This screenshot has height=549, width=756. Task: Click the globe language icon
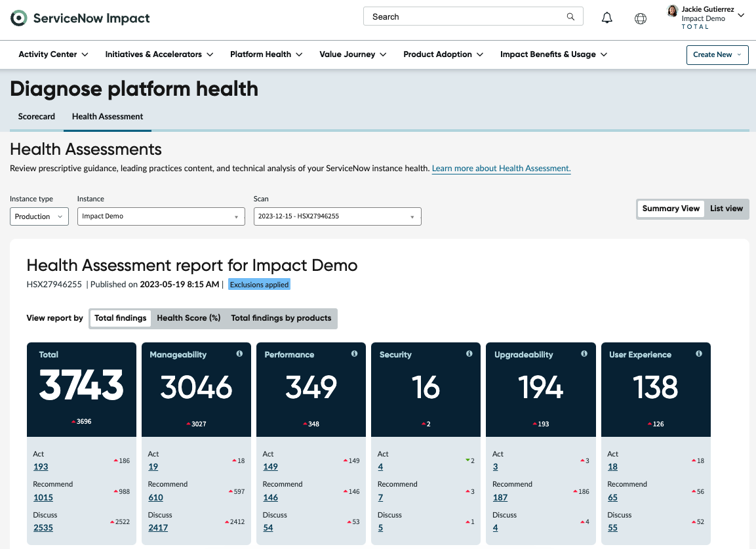[x=641, y=19]
